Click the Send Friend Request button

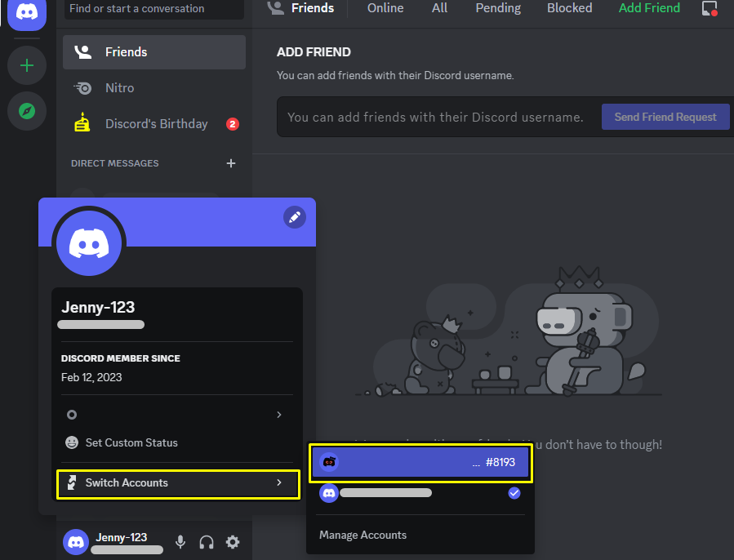click(x=665, y=117)
